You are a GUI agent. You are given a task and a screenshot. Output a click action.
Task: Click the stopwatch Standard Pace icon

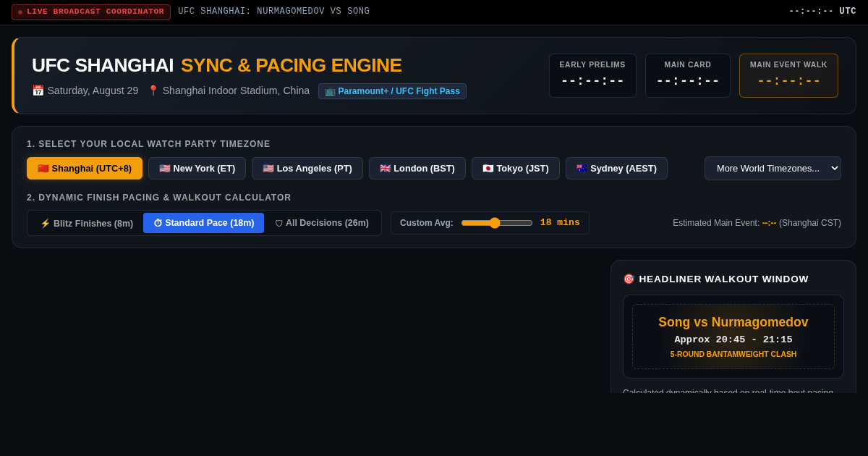[158, 223]
